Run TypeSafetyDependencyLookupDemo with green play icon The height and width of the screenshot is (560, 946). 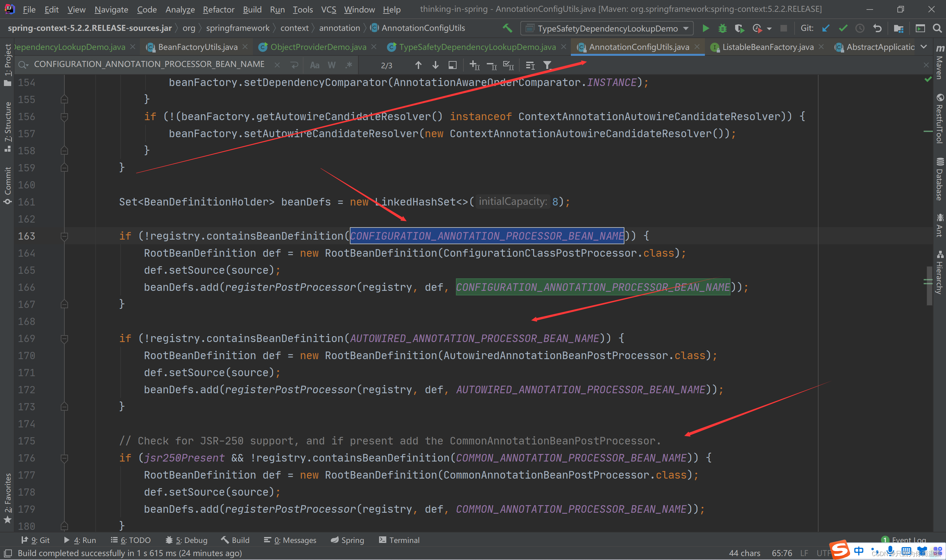pos(705,28)
